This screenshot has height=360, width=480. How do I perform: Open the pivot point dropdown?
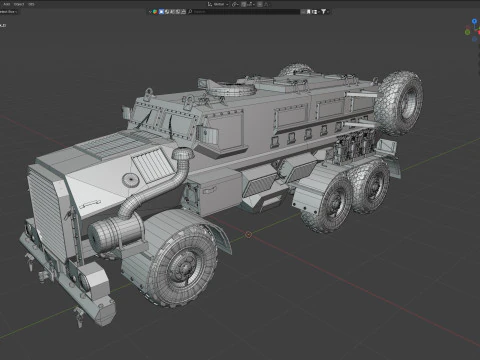235,4
